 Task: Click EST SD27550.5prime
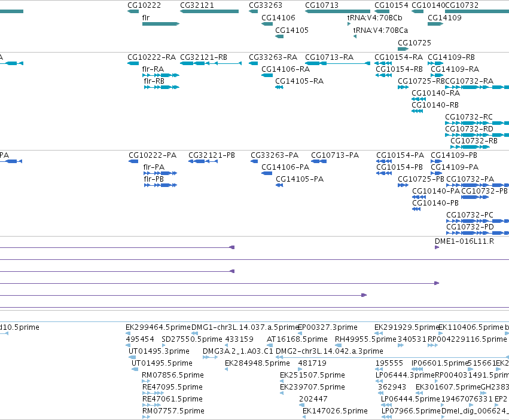192,339
